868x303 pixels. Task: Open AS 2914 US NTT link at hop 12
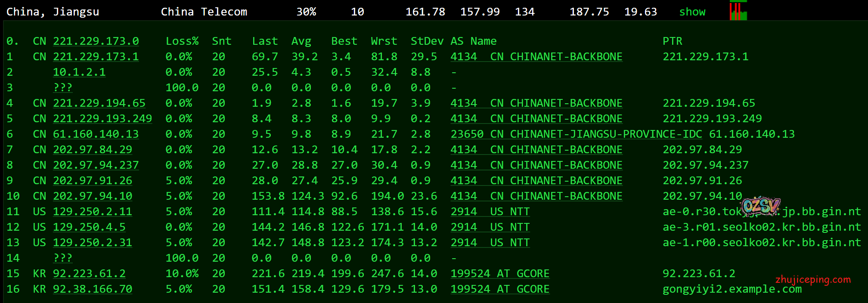coord(490,227)
